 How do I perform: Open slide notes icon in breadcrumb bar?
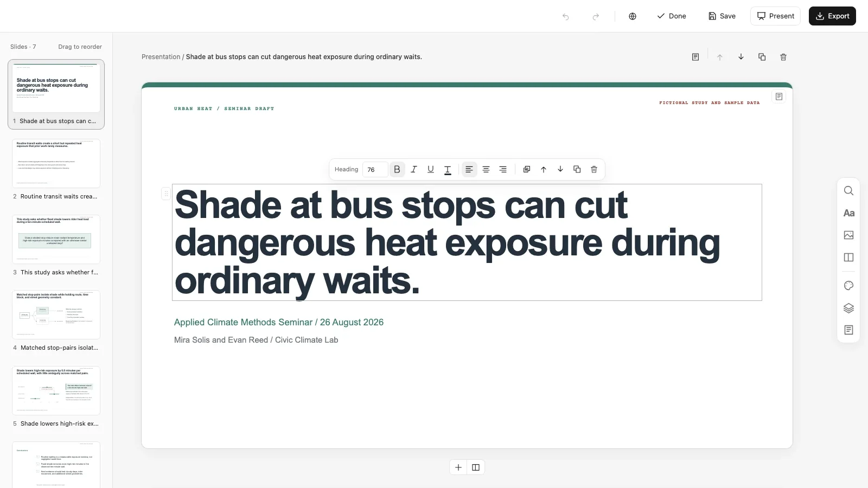pyautogui.click(x=695, y=57)
